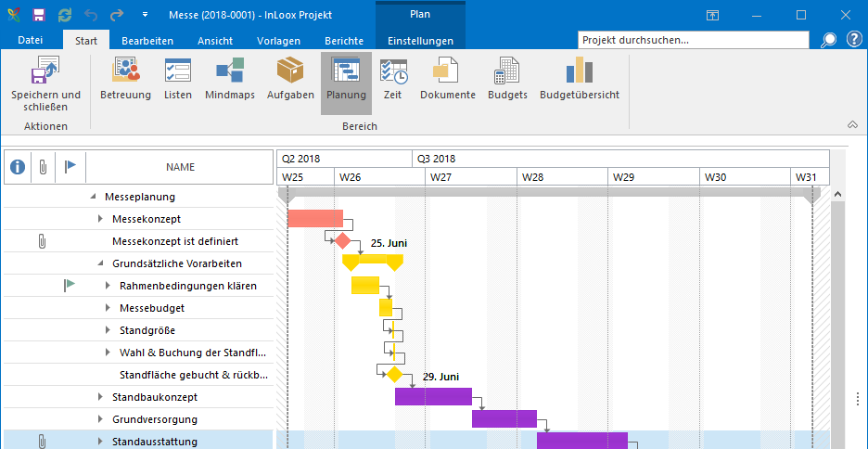Click the redo arrow in title bar
Screen dimensions: 868x449
click(117, 15)
